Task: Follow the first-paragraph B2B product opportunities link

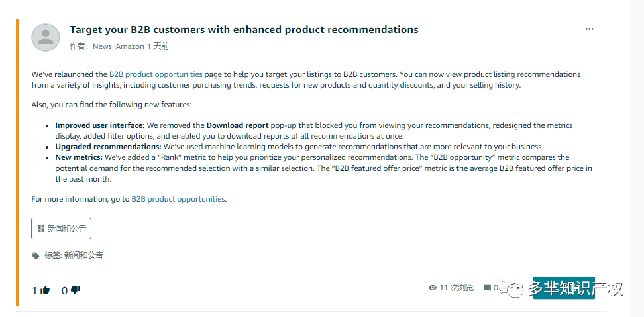Action: pos(156,74)
